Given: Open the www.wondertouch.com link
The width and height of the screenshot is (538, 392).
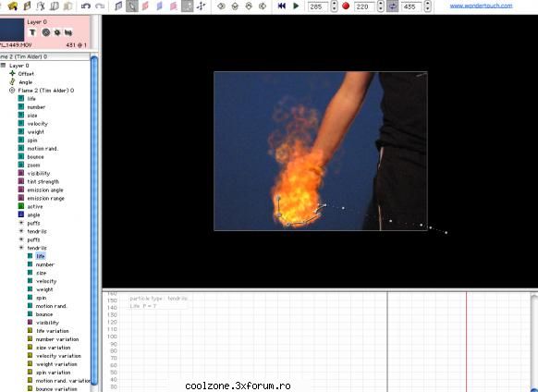Looking at the screenshot, I should (481, 6).
